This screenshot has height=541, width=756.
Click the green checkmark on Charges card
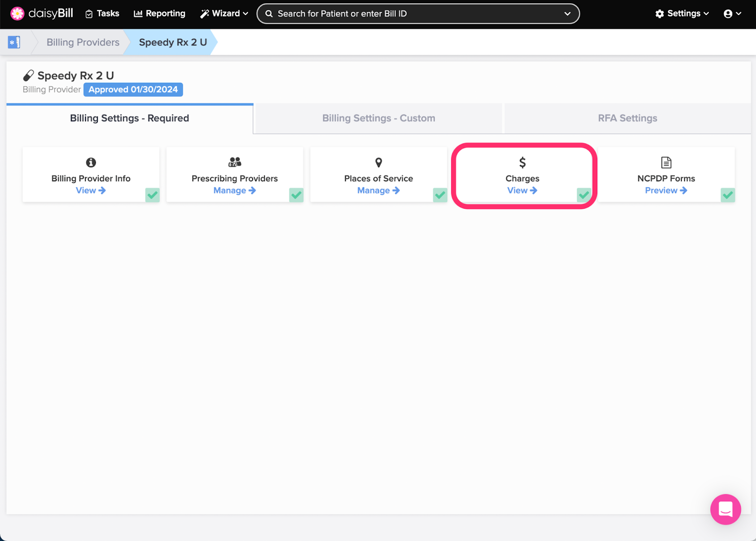pos(584,194)
